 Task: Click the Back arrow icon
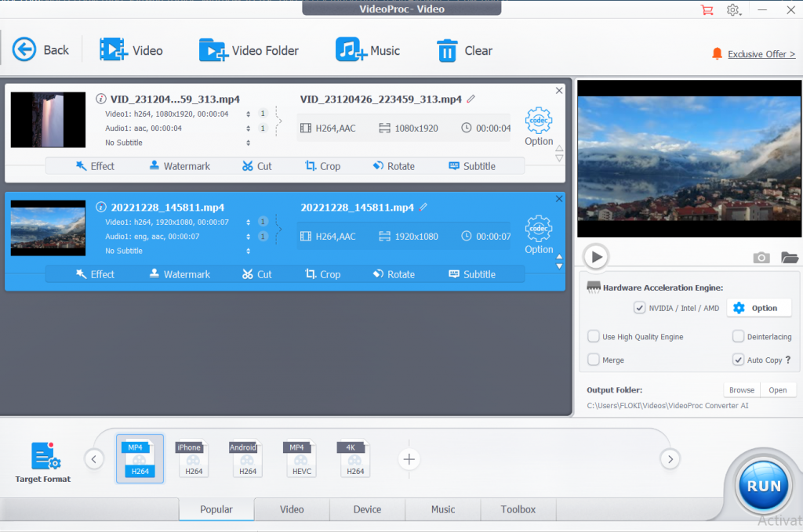tap(24, 50)
